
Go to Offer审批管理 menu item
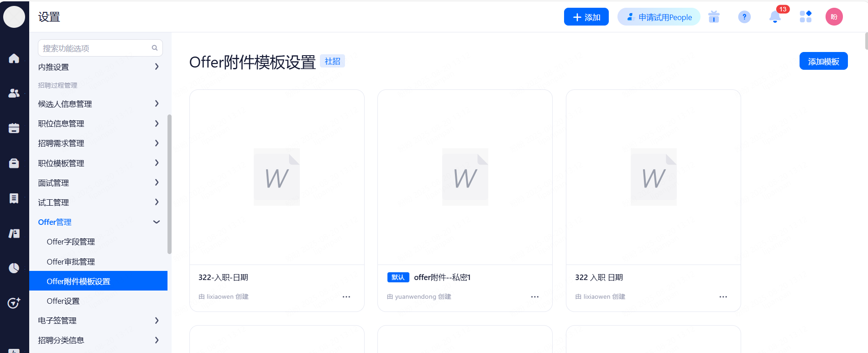point(71,262)
